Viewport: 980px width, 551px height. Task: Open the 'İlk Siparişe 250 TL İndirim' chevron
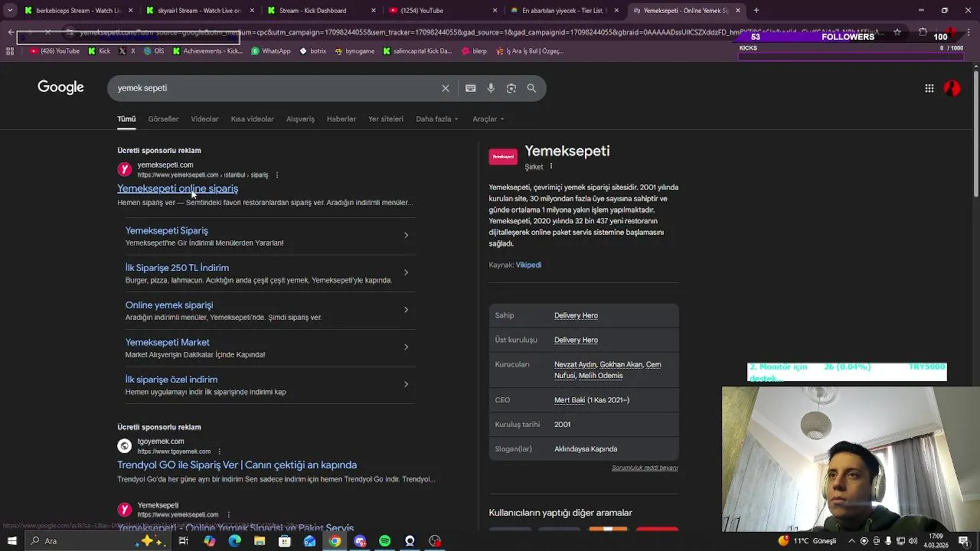pyautogui.click(x=406, y=272)
